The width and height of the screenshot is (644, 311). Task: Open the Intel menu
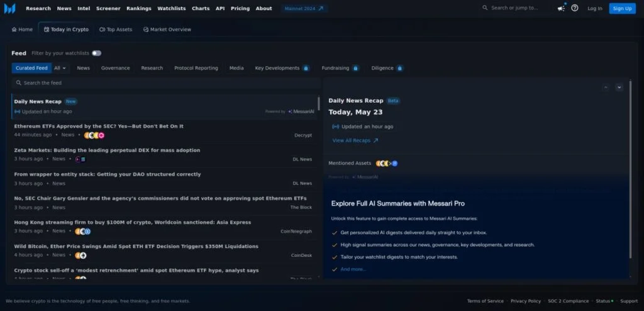84,8
